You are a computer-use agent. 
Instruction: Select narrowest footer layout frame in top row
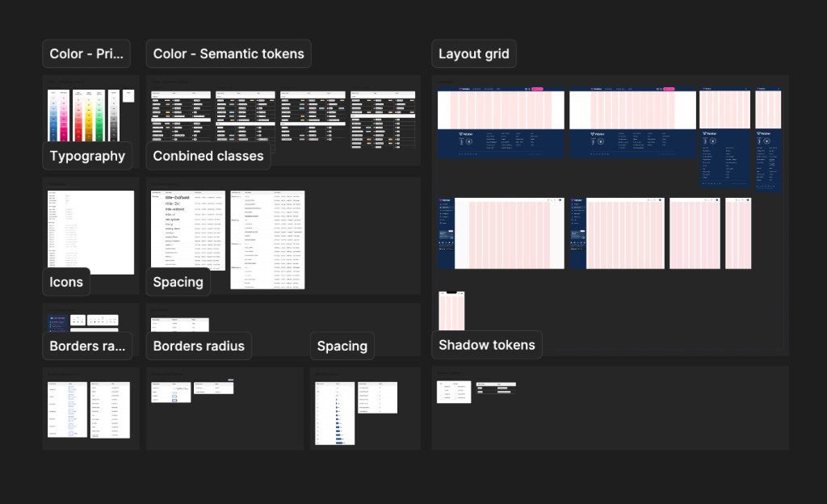tap(768, 139)
